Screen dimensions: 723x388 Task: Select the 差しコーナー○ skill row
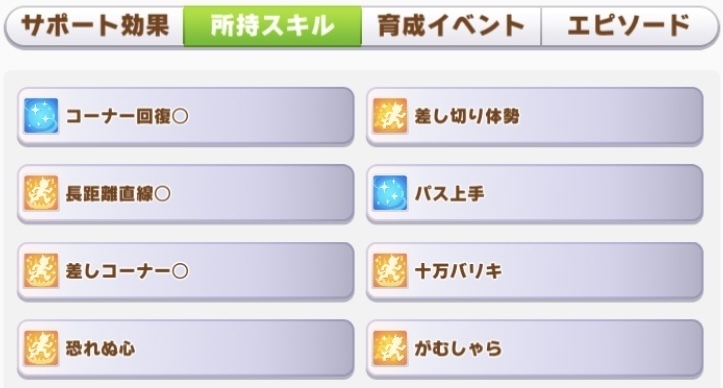pos(186,271)
